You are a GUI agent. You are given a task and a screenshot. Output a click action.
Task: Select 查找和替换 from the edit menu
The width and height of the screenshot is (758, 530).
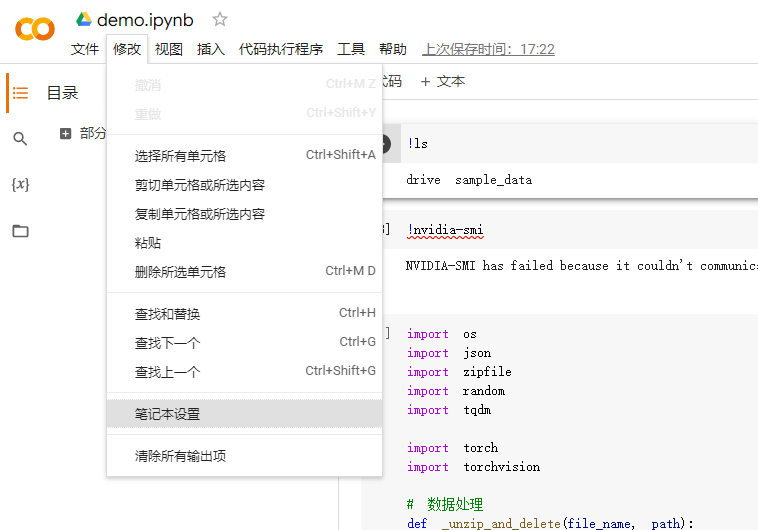coord(168,314)
